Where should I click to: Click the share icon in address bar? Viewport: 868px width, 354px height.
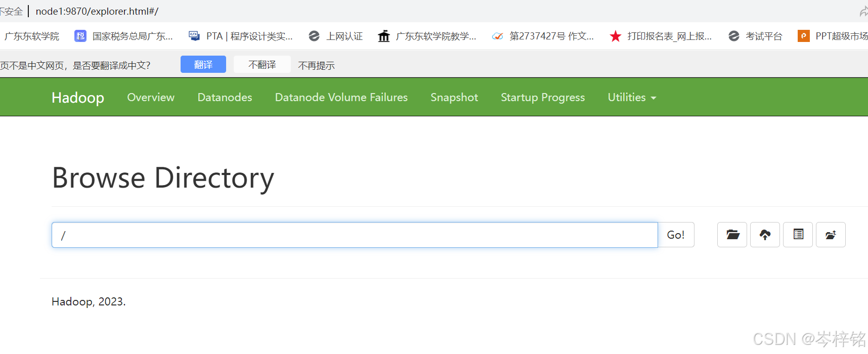point(863,12)
